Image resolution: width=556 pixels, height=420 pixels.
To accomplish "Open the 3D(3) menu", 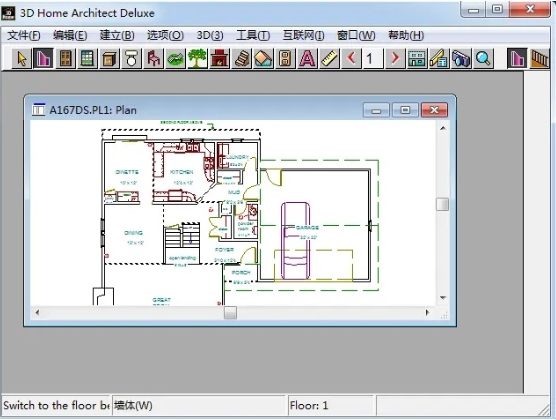I will tap(210, 35).
